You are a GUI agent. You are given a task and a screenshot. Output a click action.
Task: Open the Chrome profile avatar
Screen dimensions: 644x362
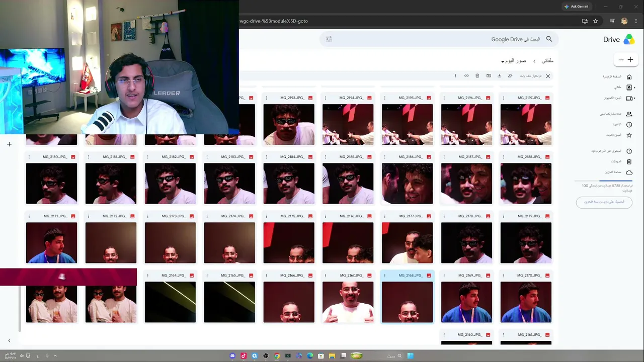624,21
